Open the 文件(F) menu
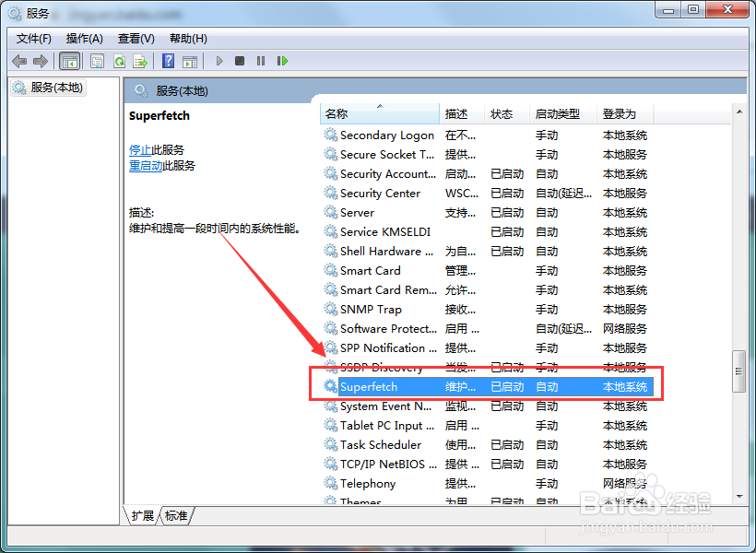The image size is (756, 553). pyautogui.click(x=33, y=38)
